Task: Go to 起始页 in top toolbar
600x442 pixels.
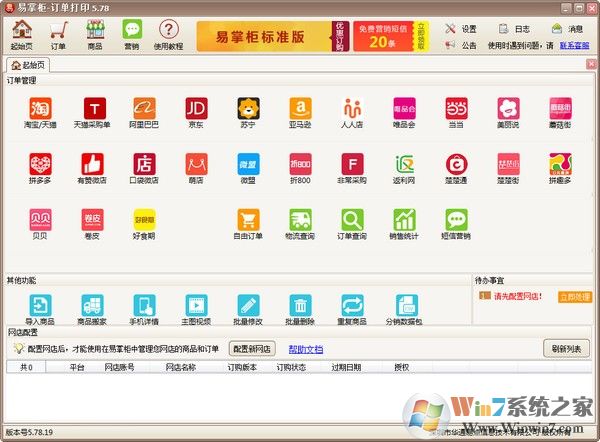Action: point(22,35)
